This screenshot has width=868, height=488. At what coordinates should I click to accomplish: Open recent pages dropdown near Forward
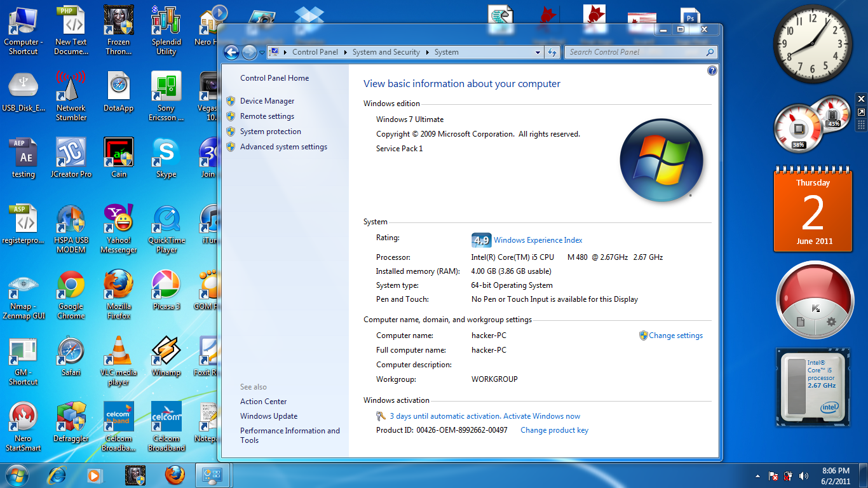[x=262, y=53]
